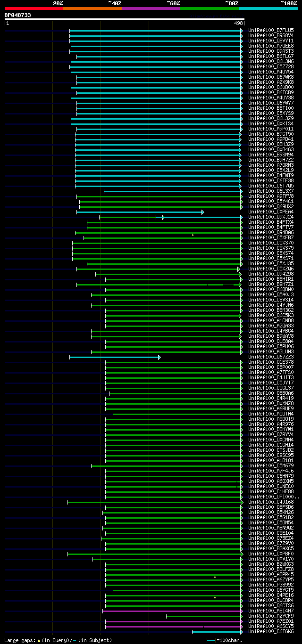Click the UniRef100_Q9XJ24 label

[x=271, y=217]
